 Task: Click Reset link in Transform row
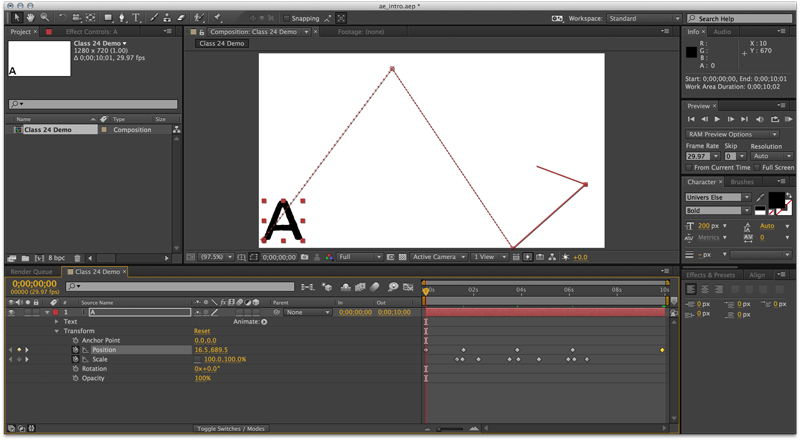[202, 331]
